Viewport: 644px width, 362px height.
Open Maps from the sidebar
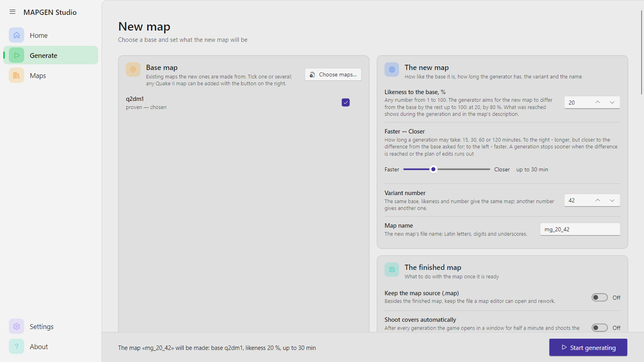51,75
